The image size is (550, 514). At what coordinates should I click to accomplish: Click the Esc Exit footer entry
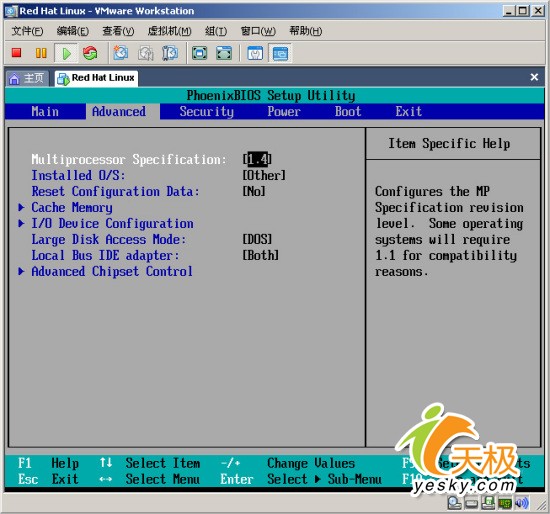coord(48,479)
